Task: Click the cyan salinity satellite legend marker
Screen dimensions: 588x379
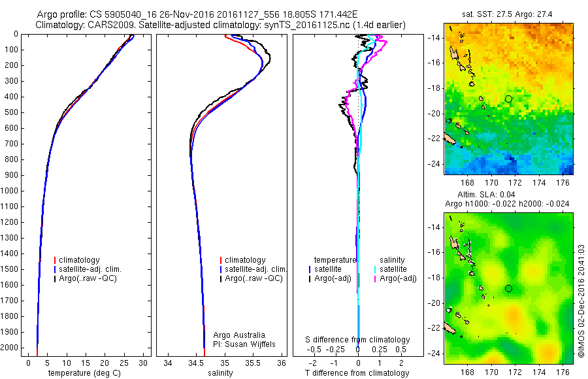Action: [375, 269]
